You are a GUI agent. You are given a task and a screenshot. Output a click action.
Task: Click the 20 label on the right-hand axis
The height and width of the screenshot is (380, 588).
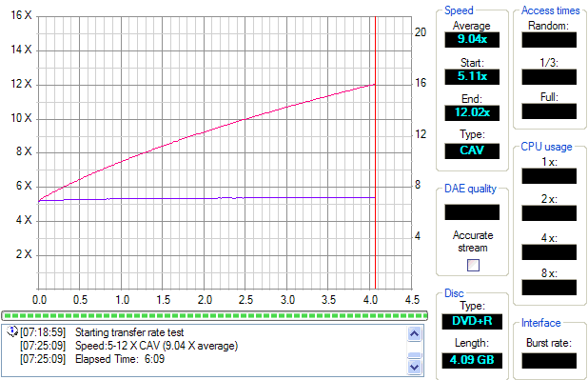tap(421, 32)
